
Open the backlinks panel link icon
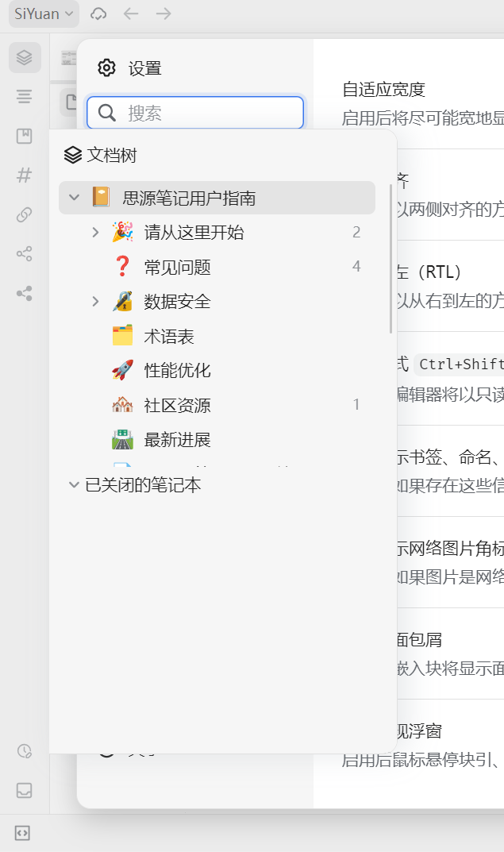click(25, 214)
